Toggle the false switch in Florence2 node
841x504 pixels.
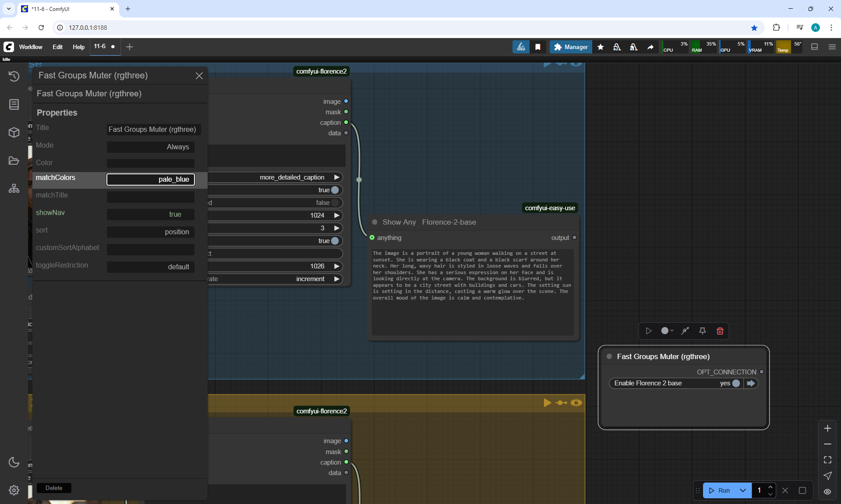coord(335,203)
